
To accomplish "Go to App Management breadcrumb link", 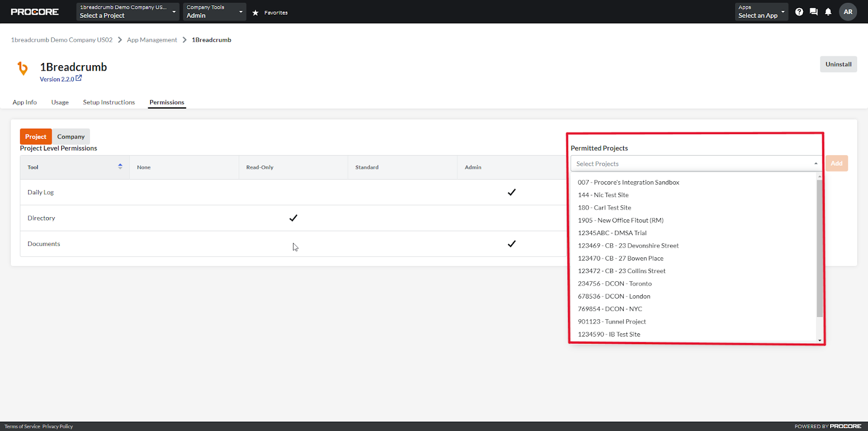I will 152,40.
